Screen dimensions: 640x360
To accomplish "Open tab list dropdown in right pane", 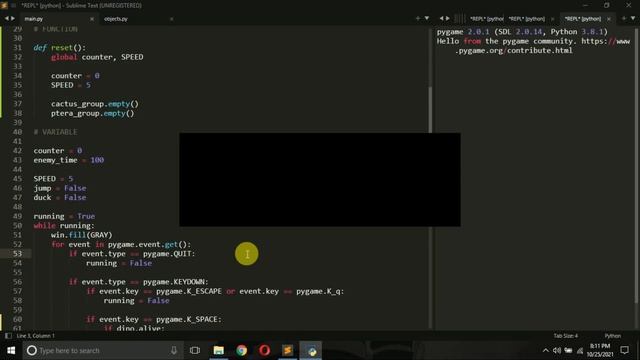I will (633, 18).
